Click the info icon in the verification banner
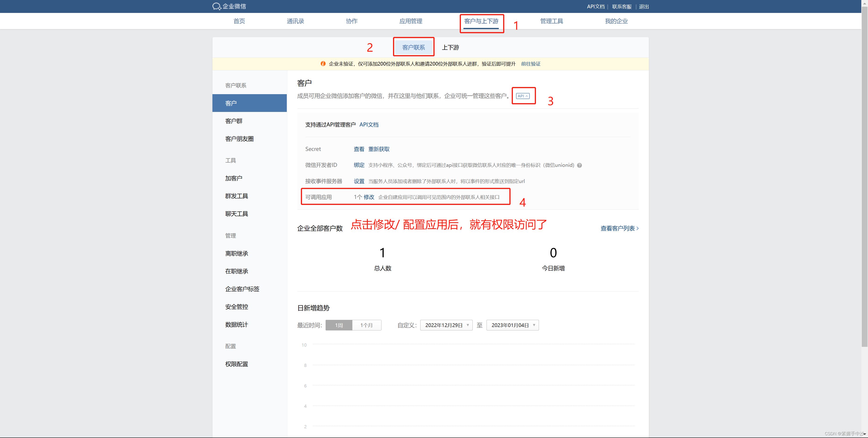 tap(323, 64)
